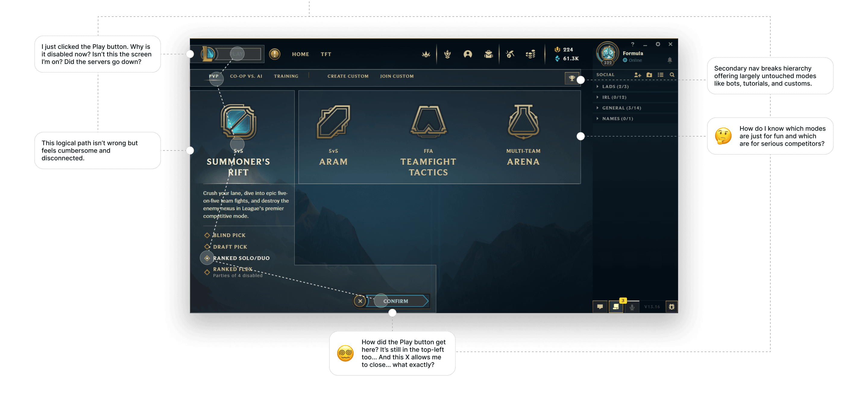Click the list view icon in Social

coord(660,75)
